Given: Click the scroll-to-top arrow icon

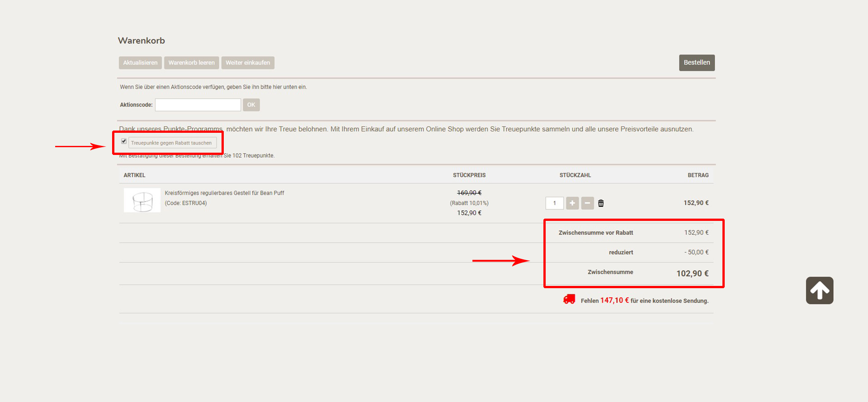Looking at the screenshot, I should click(819, 290).
